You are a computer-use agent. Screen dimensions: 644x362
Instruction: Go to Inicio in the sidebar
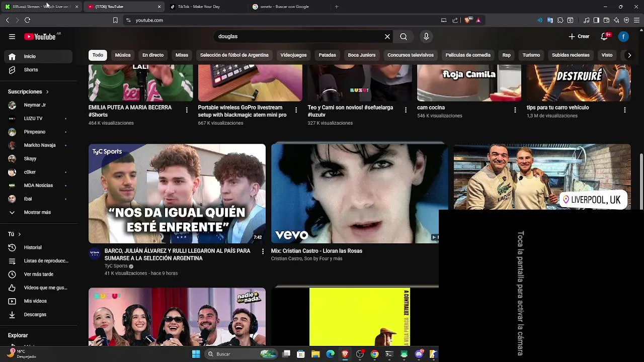[38, 56]
